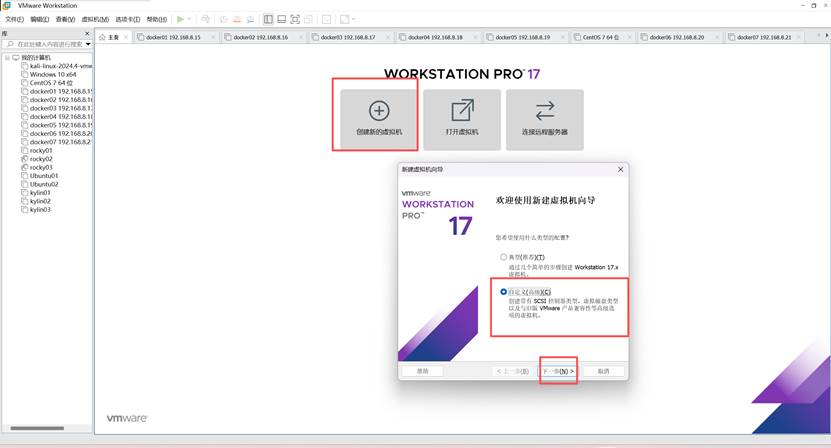The height and width of the screenshot is (448, 831).
Task: Switch to the docker06 192.168.8.20 tab
Action: [677, 37]
